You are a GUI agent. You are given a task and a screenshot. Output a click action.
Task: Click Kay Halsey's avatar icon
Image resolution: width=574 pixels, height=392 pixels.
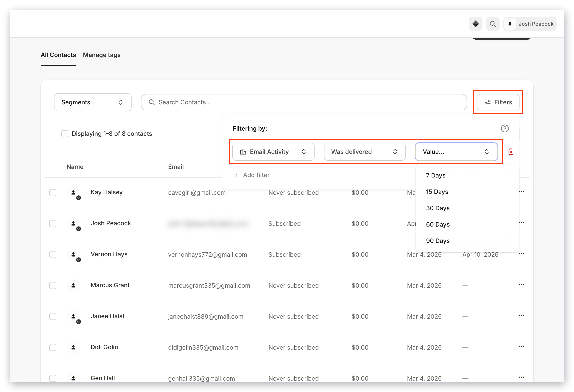(x=73, y=193)
